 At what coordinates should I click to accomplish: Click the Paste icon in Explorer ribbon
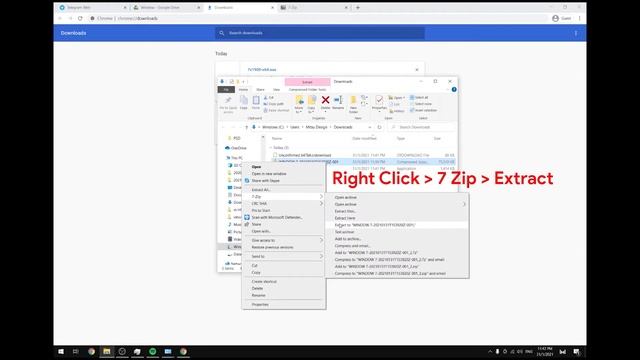pos(256,100)
